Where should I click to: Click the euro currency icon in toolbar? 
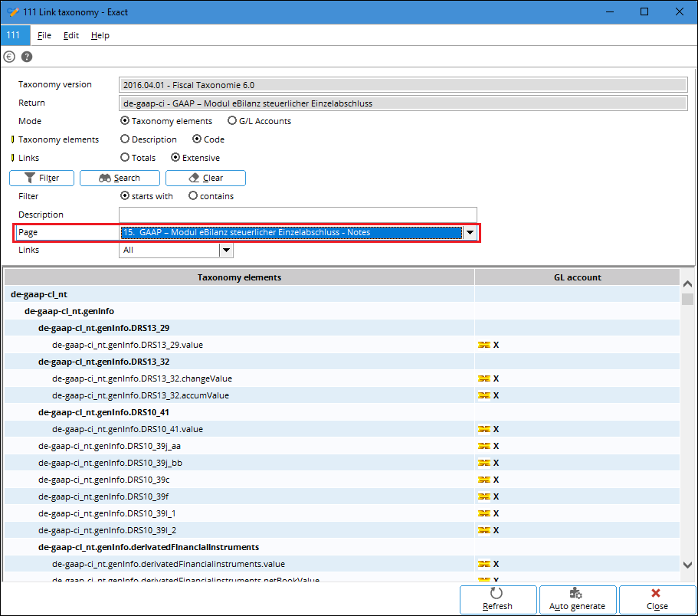(9, 57)
